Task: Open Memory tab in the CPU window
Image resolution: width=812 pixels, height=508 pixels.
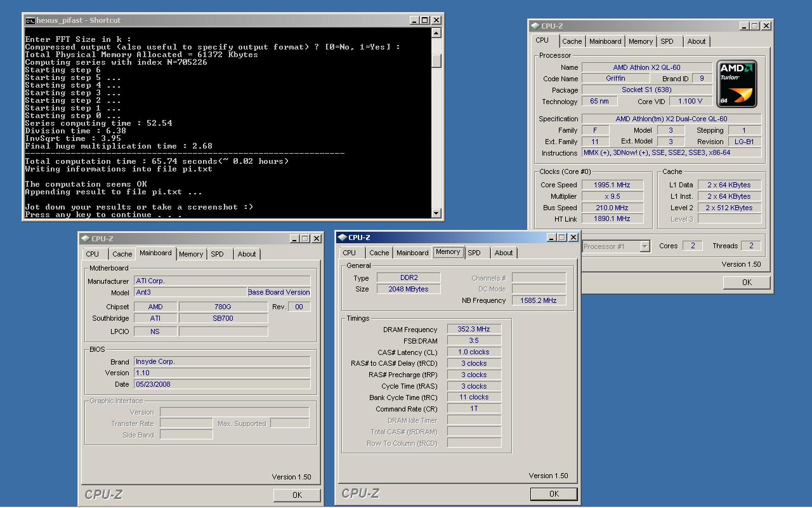Action: pos(641,41)
